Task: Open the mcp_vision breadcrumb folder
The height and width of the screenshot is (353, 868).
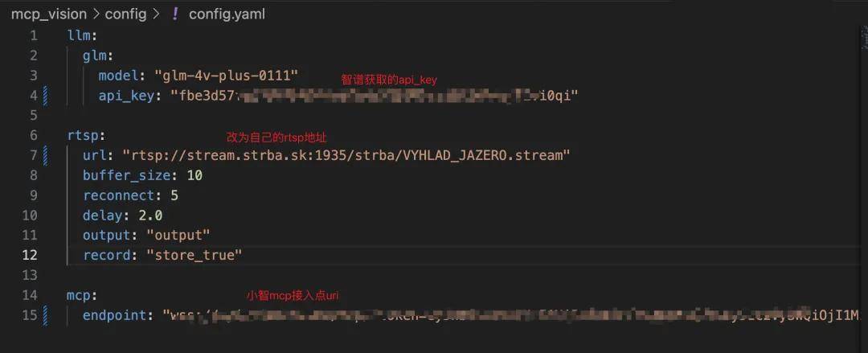Action: point(49,14)
